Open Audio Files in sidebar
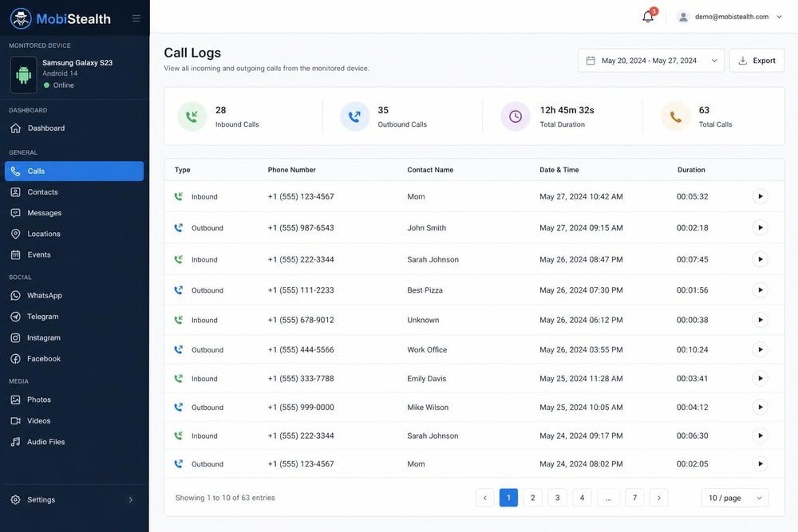798x532 pixels. (74, 442)
